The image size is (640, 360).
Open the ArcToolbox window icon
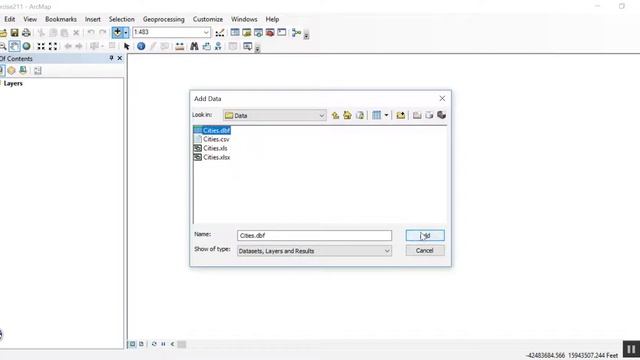[270, 32]
